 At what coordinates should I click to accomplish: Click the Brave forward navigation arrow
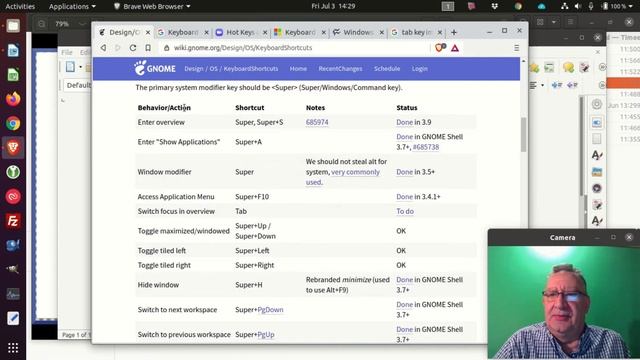coord(118,48)
